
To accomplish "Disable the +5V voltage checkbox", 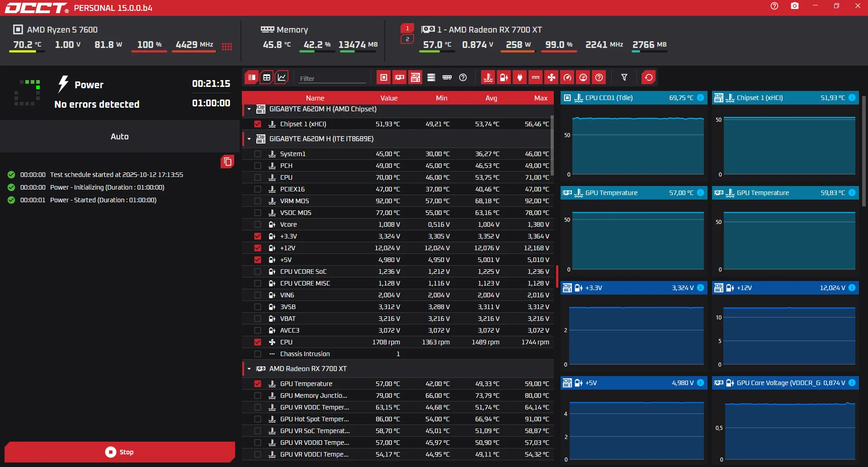I will (x=258, y=260).
